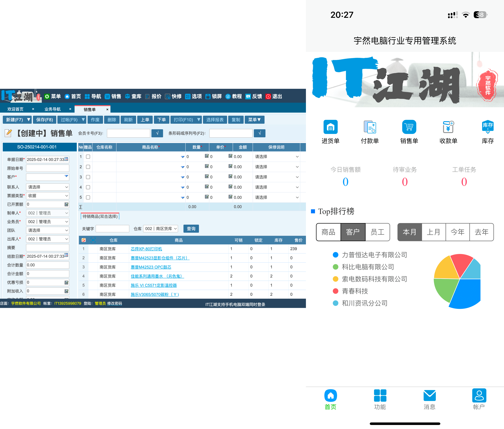Check the 赠品 checkbox in row 5
The width and height of the screenshot is (504, 429).
click(x=88, y=198)
